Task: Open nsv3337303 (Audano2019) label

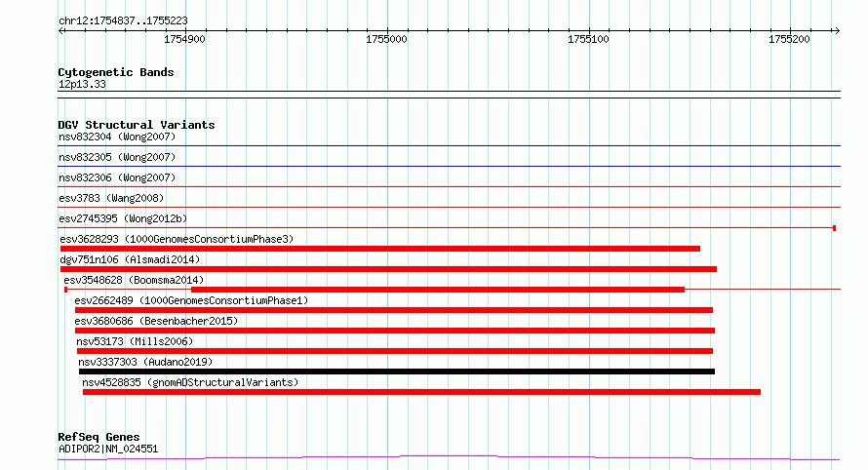Action: point(145,362)
